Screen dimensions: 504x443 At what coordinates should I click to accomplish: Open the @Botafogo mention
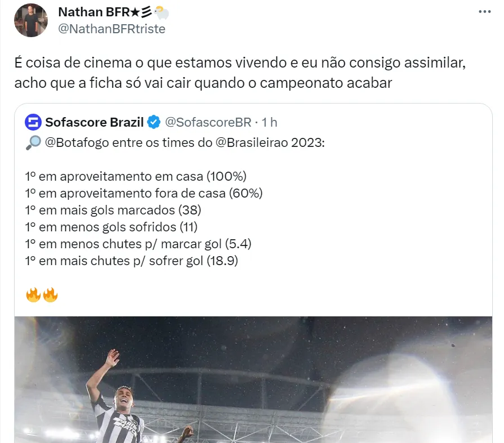(x=77, y=142)
